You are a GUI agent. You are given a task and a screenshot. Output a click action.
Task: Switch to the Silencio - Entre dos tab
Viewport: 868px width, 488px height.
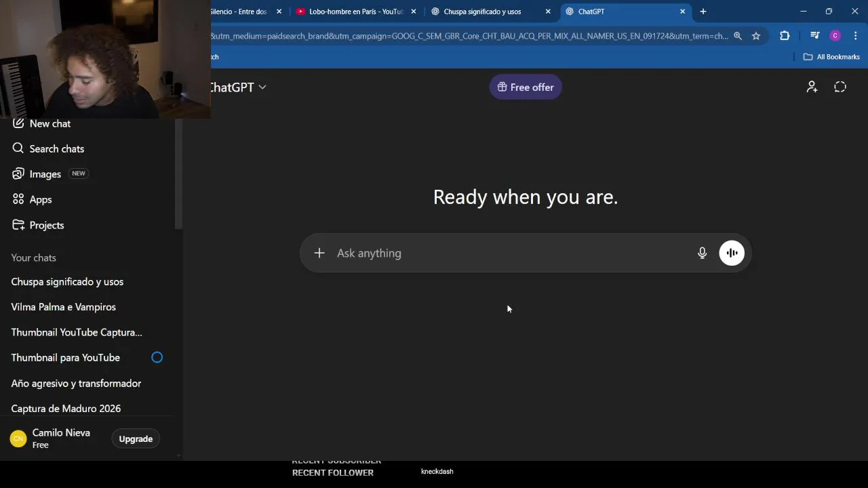point(237,12)
